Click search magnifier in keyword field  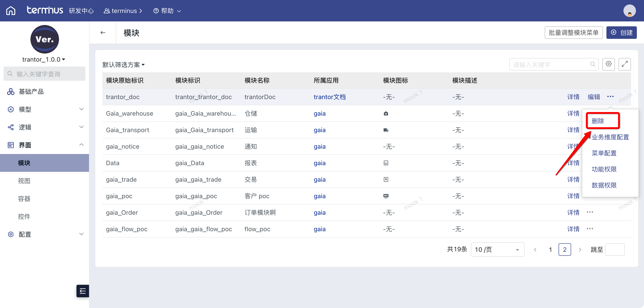(x=592, y=65)
